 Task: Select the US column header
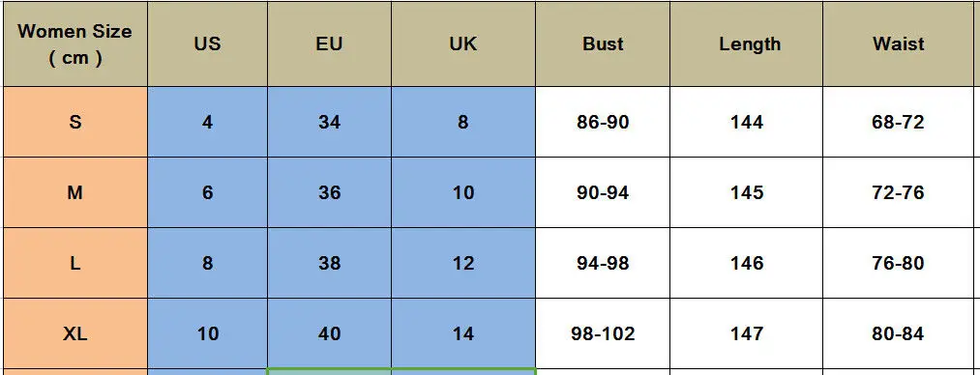[x=207, y=43]
